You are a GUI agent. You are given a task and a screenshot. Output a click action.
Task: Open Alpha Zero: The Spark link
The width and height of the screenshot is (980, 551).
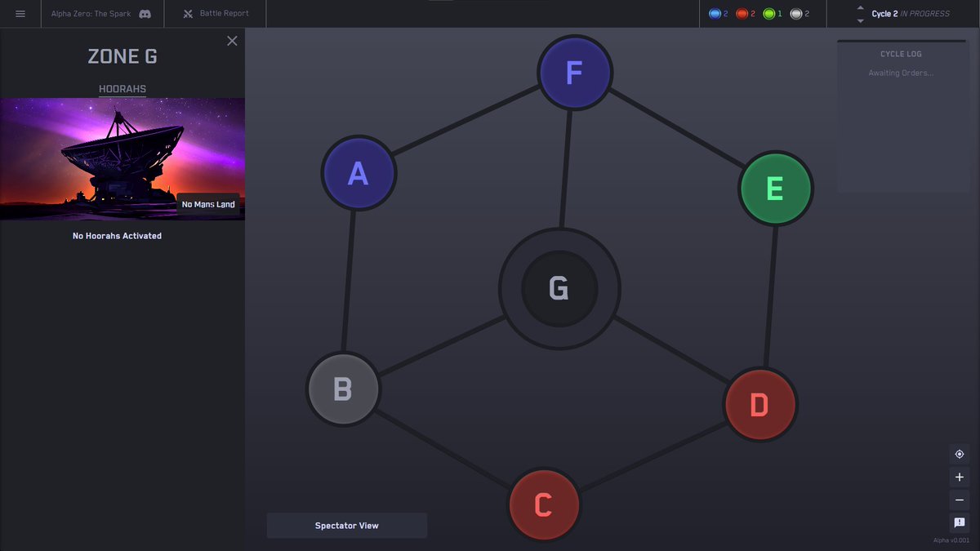tap(91, 14)
